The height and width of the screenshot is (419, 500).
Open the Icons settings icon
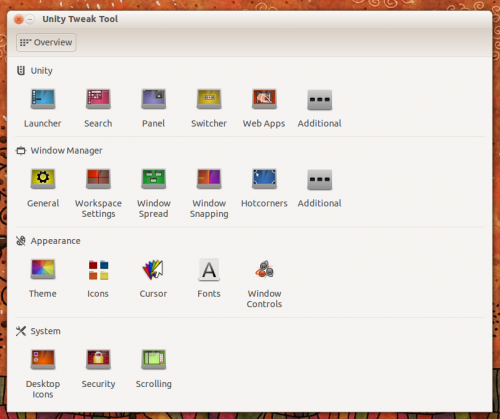pos(98,269)
